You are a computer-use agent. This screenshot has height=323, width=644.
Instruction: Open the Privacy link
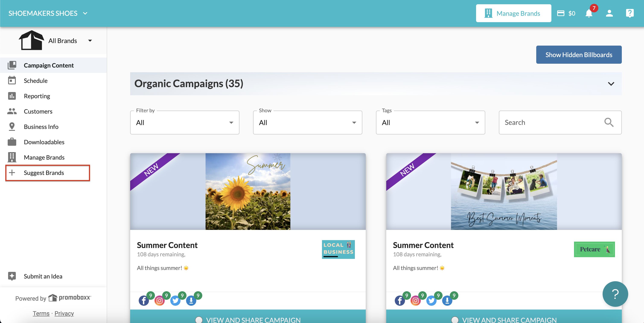[64, 313]
